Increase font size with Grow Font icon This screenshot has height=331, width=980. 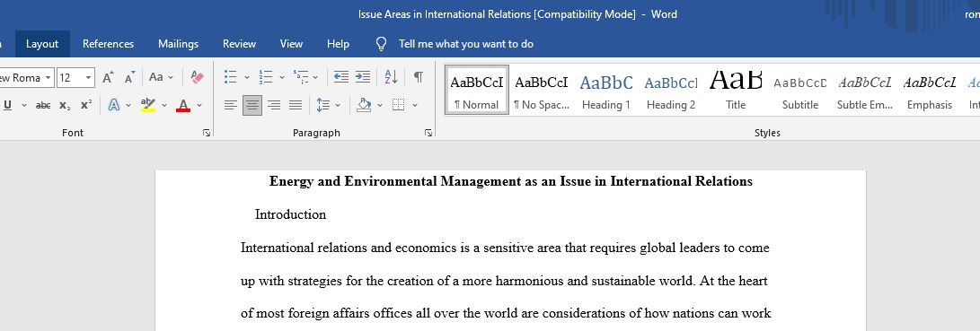[108, 77]
